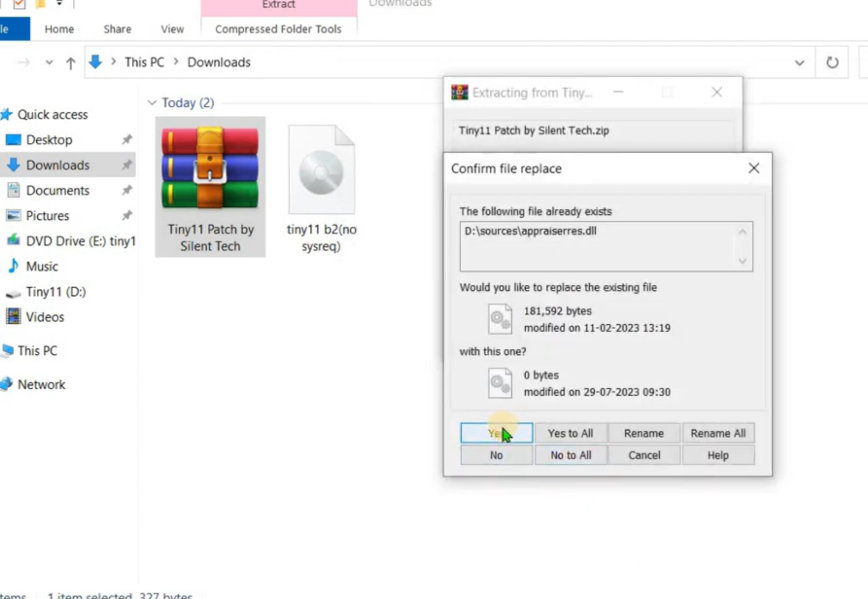Open Help in the replace dialog

tap(718, 455)
